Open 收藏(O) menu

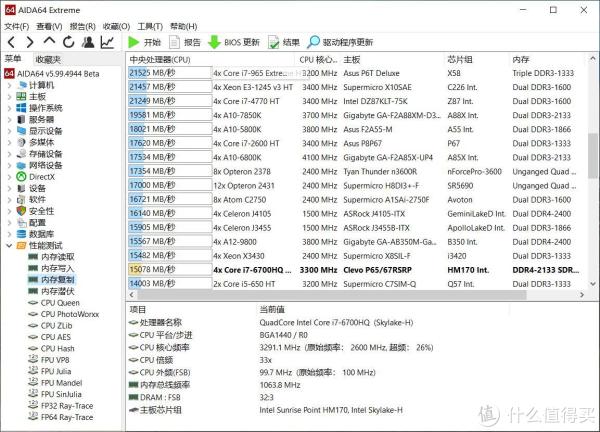[x=116, y=26]
